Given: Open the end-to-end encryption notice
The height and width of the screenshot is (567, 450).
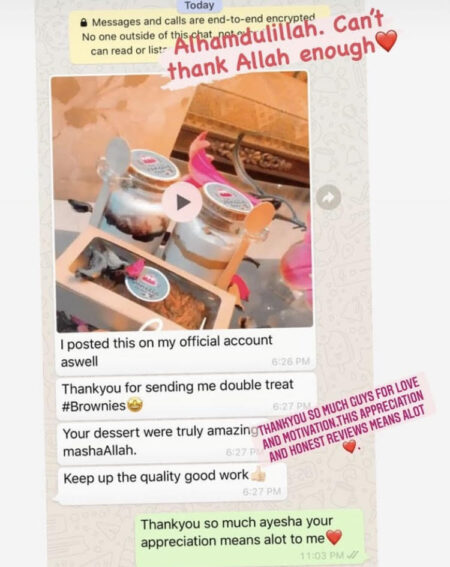Looking at the screenshot, I should point(199,37).
